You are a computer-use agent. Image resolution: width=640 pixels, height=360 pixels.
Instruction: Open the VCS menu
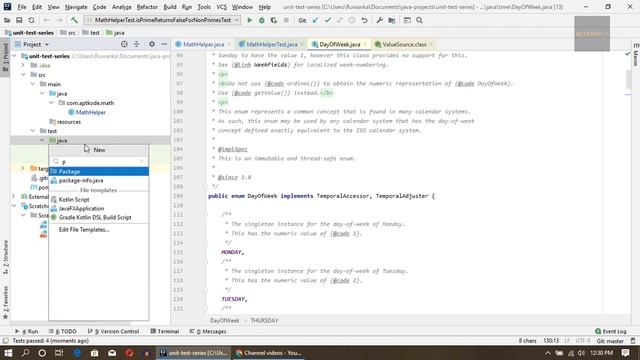221,7
